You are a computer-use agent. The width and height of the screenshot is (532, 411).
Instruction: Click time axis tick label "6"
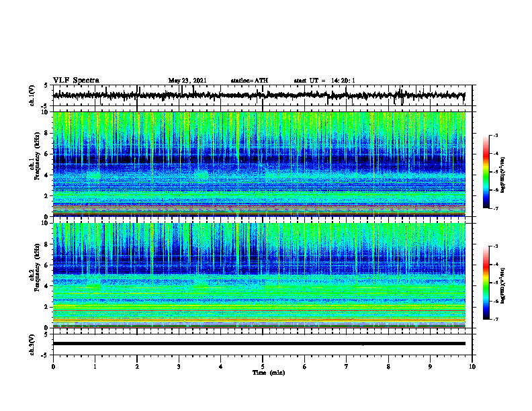tap(305, 367)
